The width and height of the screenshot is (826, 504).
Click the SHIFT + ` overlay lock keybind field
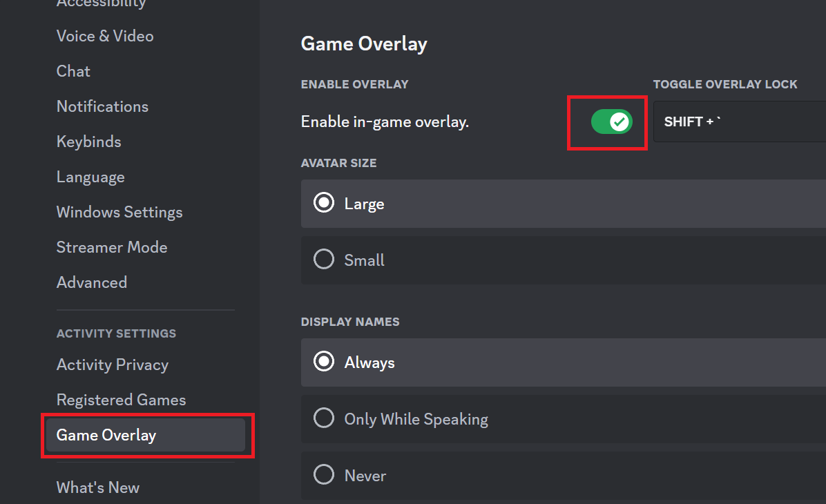click(x=739, y=122)
